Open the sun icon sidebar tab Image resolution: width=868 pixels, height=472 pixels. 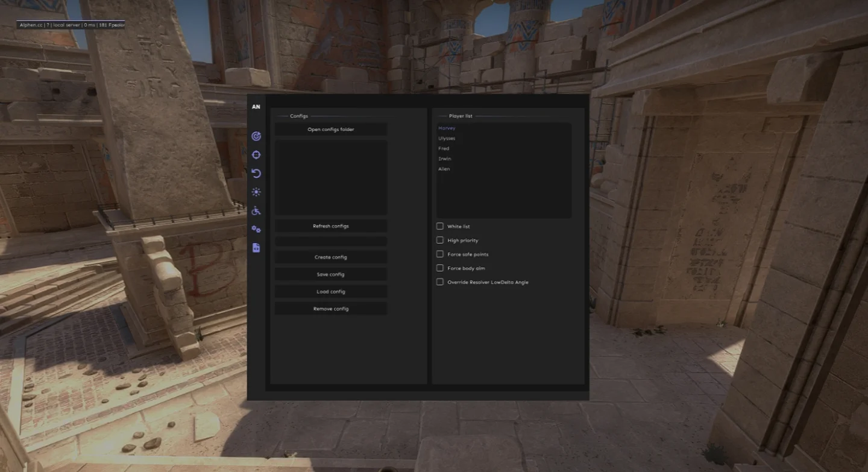click(x=256, y=192)
